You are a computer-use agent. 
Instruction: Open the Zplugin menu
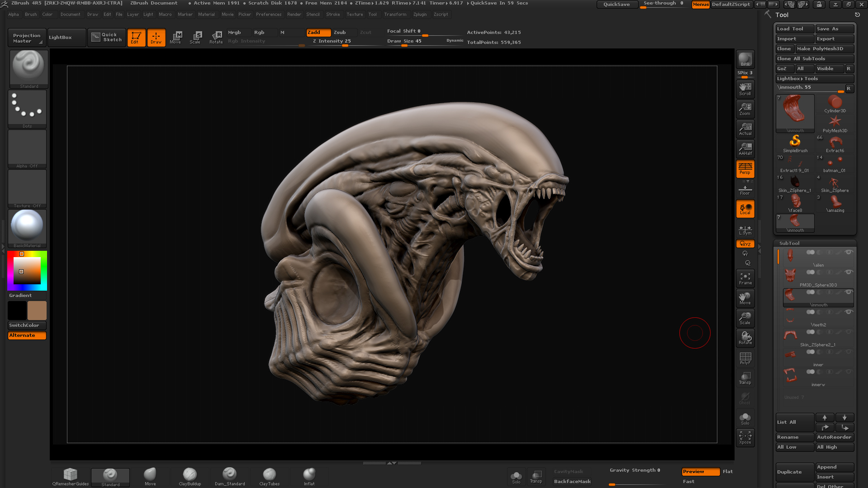point(420,14)
